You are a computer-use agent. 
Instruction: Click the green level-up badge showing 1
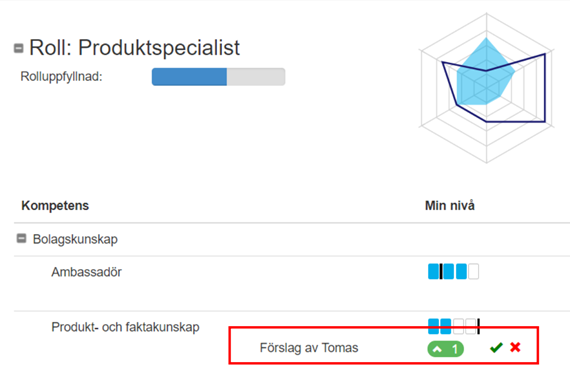[446, 349]
